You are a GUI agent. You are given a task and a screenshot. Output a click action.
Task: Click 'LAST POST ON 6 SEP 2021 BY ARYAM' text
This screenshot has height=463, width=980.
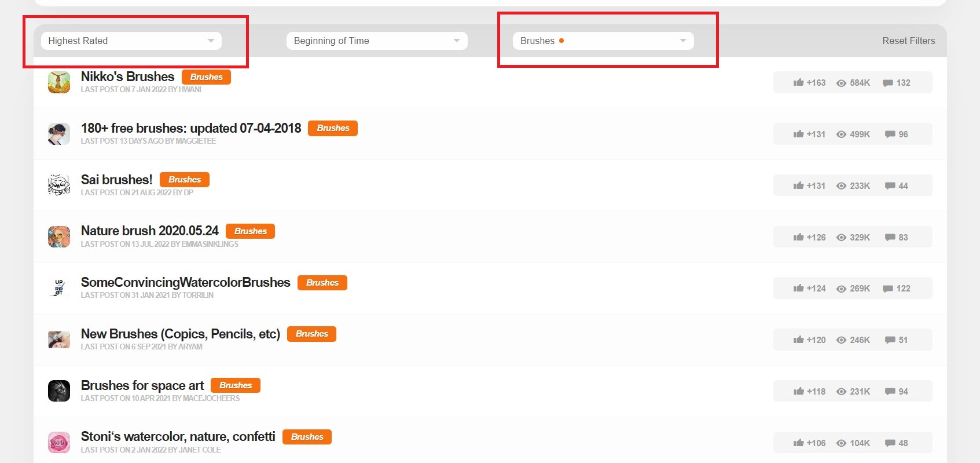[x=142, y=347]
